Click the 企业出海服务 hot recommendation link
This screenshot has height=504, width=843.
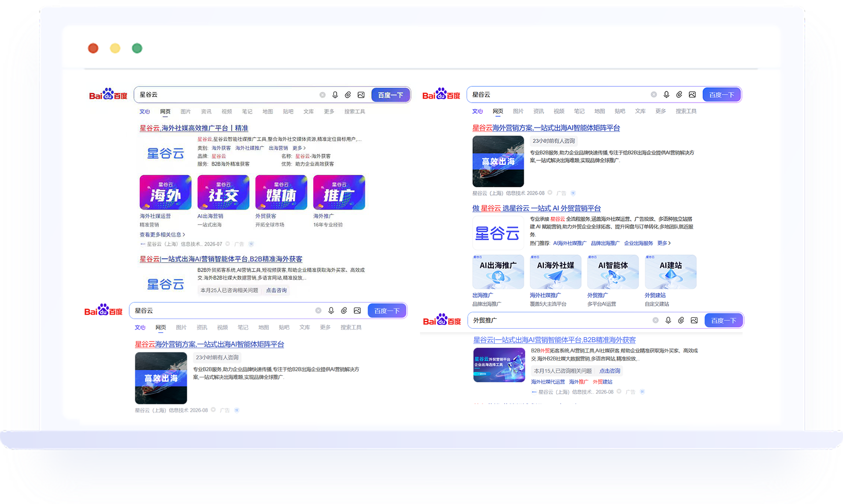tap(639, 243)
